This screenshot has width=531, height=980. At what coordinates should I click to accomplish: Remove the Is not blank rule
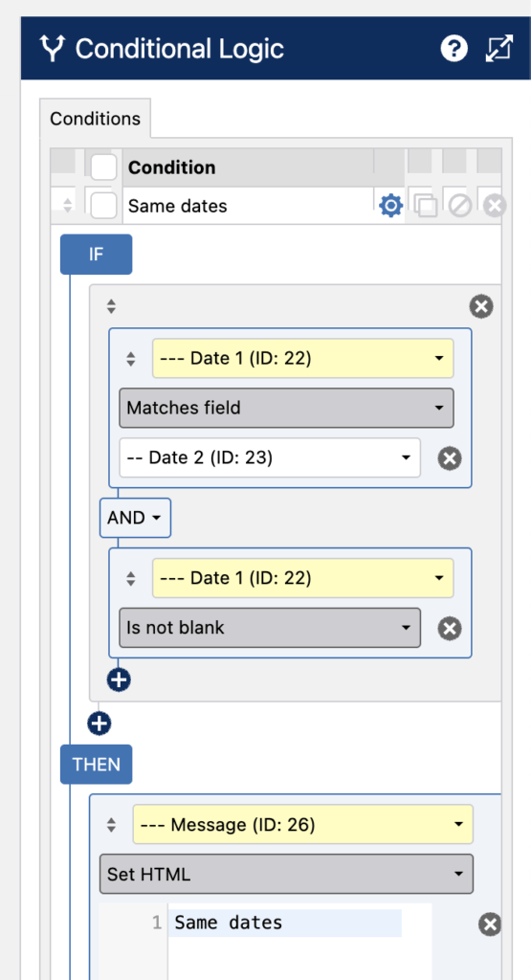pos(449,628)
